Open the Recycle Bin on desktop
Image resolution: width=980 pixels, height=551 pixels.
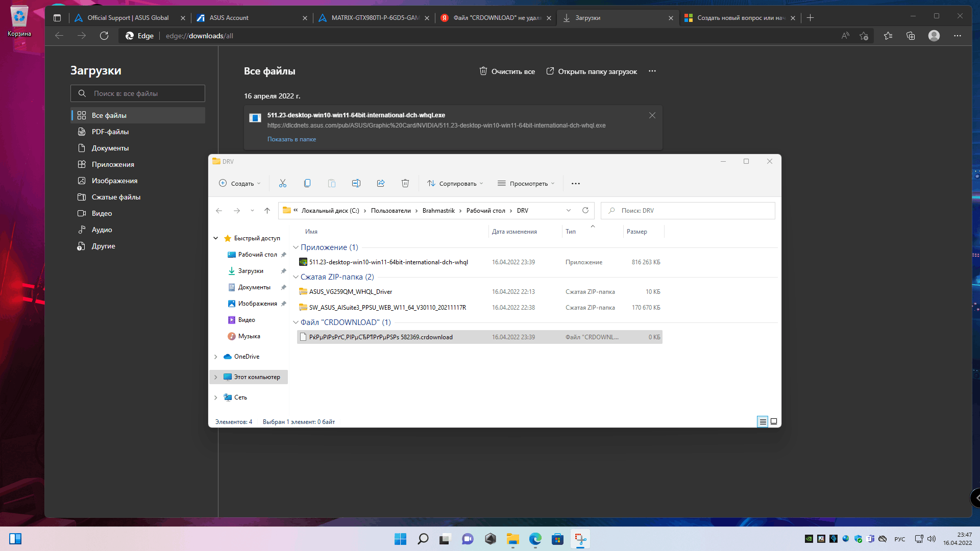coord(19,21)
